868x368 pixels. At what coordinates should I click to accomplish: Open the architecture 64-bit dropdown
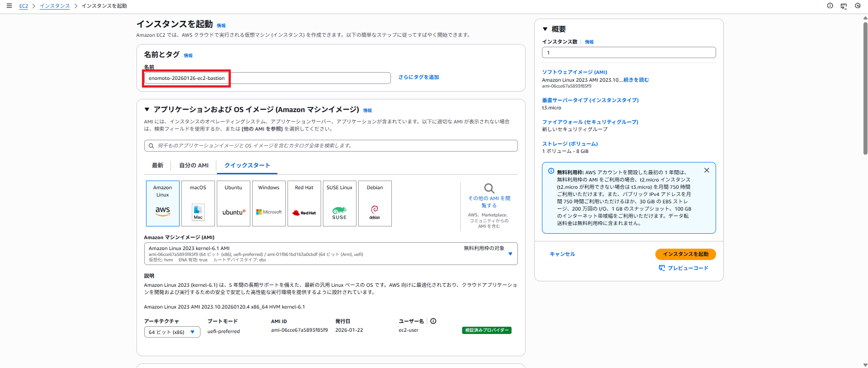tap(172, 332)
